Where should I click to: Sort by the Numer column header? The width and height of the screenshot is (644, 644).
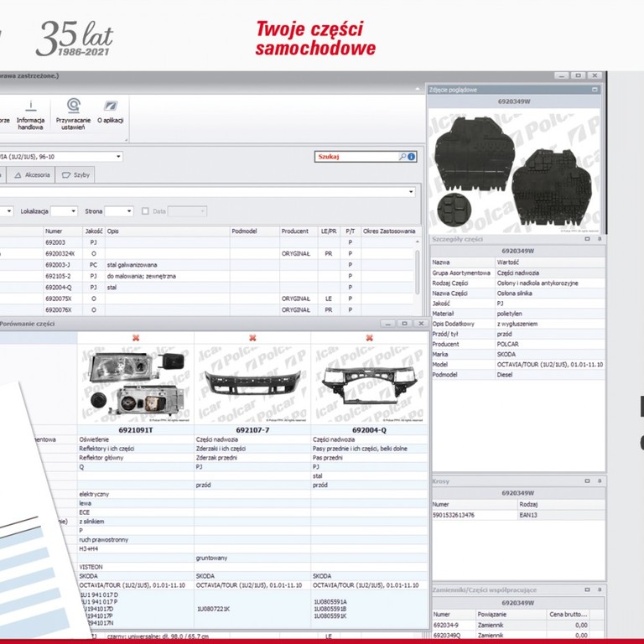[63, 231]
